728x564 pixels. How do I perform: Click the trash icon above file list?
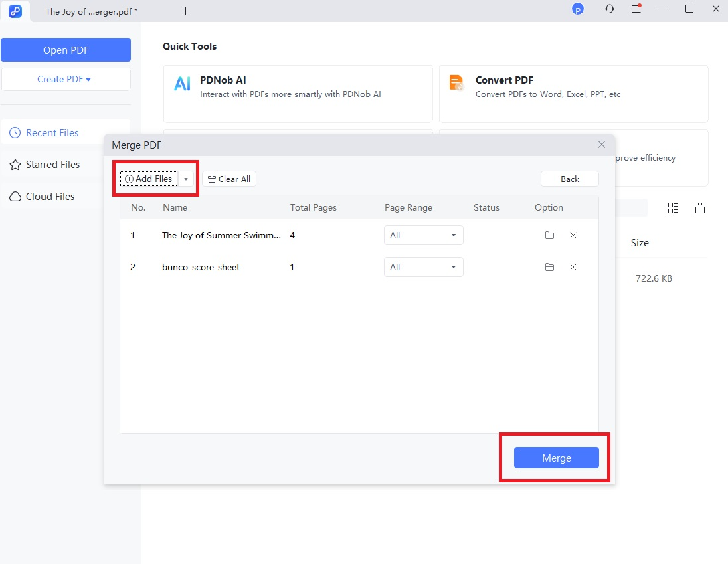[x=699, y=208]
